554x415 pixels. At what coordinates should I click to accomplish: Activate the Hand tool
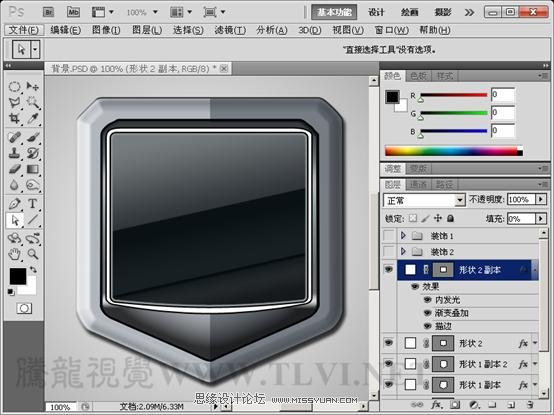coord(14,254)
